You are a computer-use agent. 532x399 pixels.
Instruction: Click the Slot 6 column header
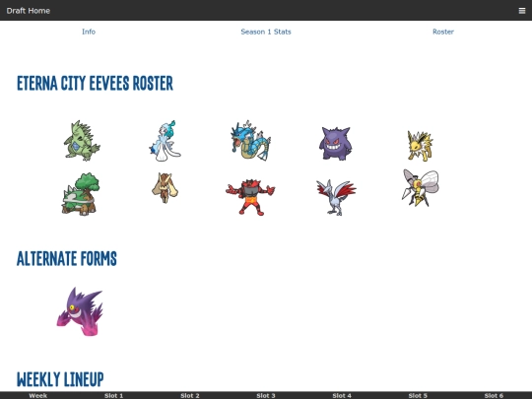pos(494,395)
